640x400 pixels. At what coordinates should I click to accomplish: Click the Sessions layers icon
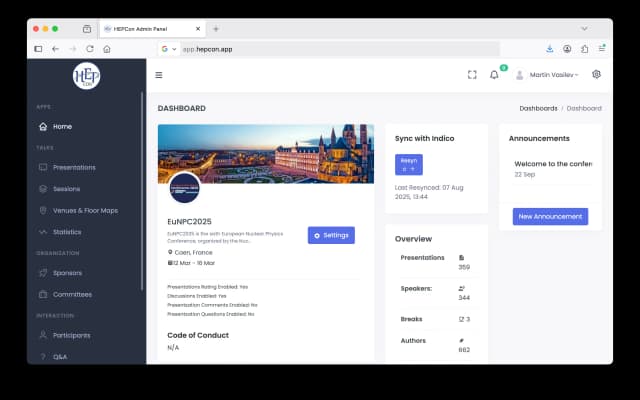pyautogui.click(x=43, y=189)
